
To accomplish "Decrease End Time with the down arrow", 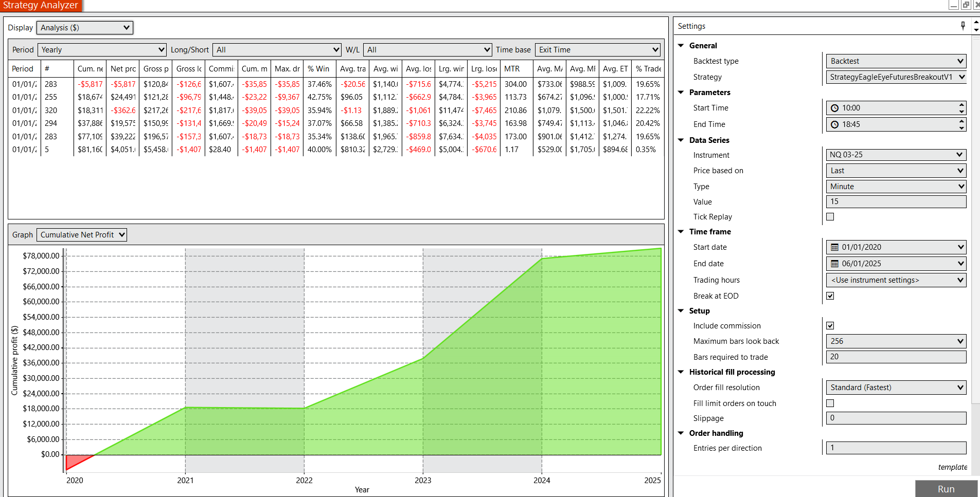I will 961,127.
